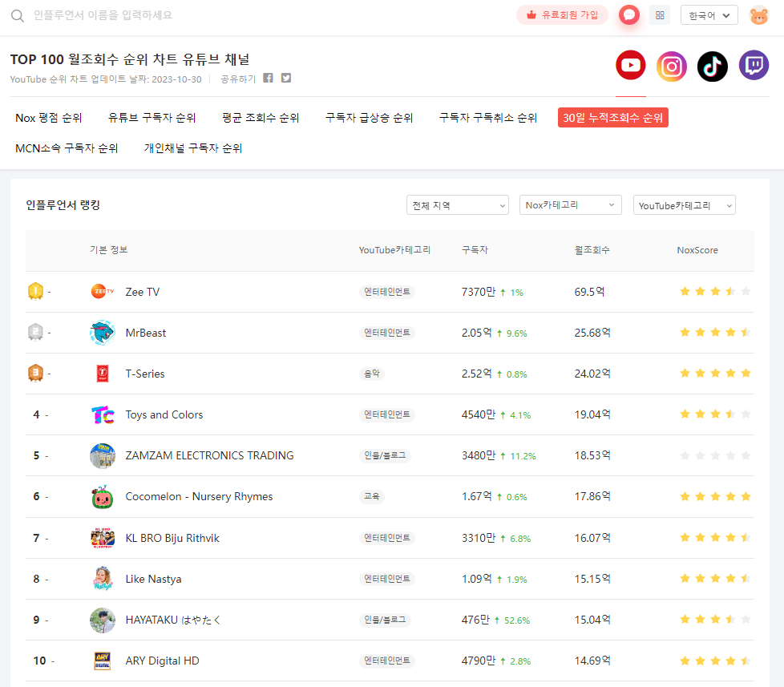Select the TikTok platform icon
The width and height of the screenshot is (784, 687).
(713, 66)
